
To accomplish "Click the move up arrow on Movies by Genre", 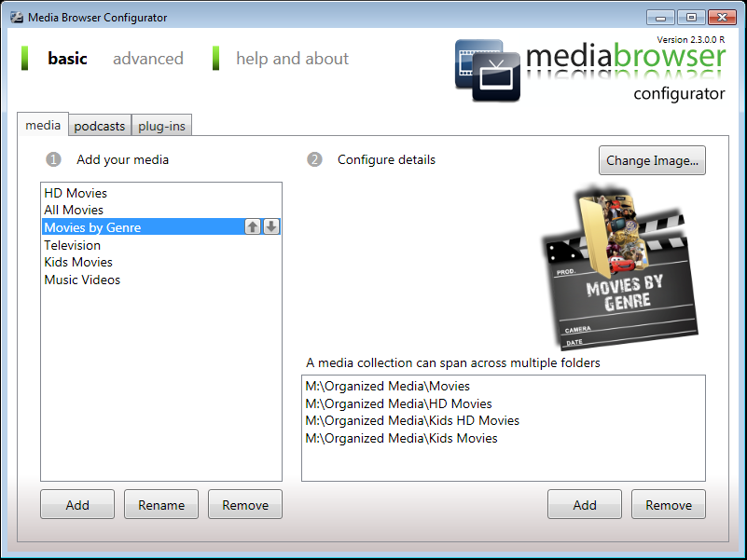I will [253, 227].
